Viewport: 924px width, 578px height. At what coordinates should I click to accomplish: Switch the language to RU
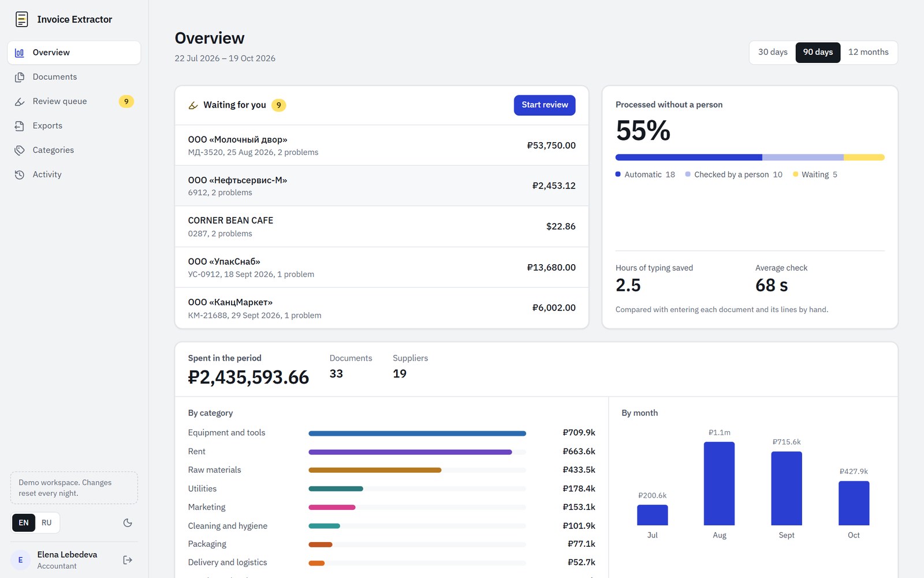(x=47, y=523)
